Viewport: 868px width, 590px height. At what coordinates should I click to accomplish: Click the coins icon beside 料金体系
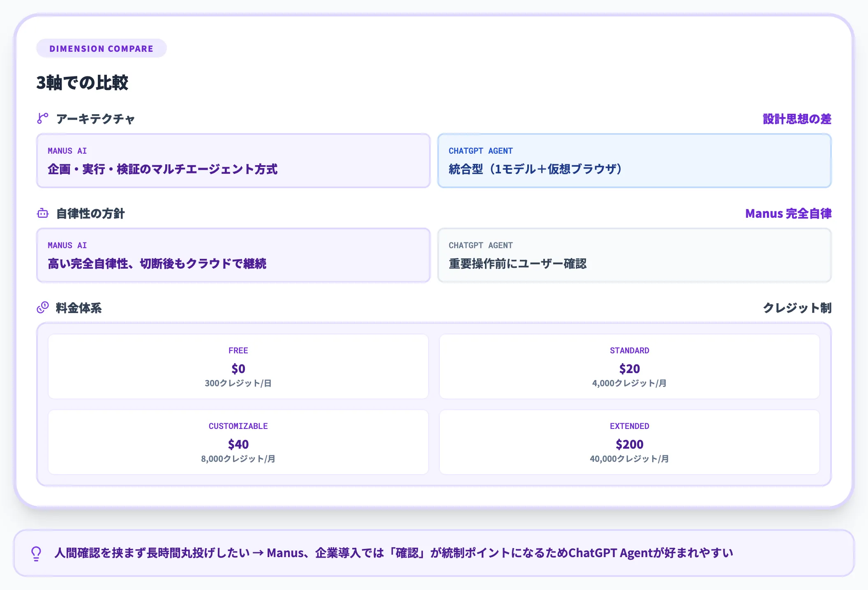click(x=43, y=307)
